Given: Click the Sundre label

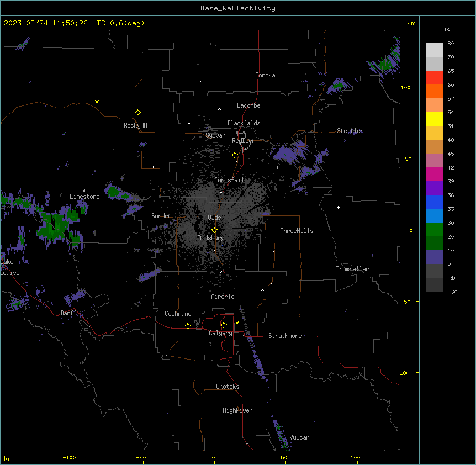Looking at the screenshot, I should [161, 216].
